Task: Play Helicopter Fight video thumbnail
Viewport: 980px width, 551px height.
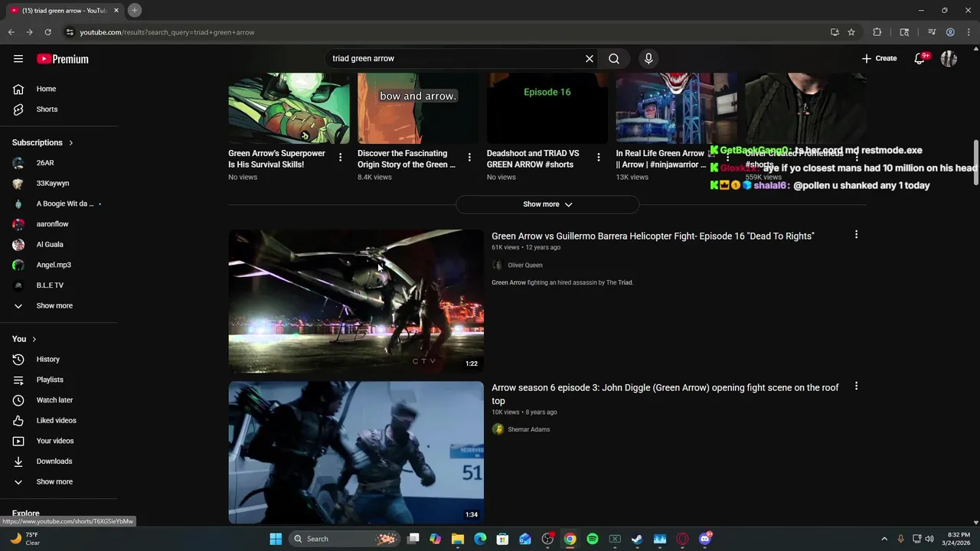Action: [356, 301]
